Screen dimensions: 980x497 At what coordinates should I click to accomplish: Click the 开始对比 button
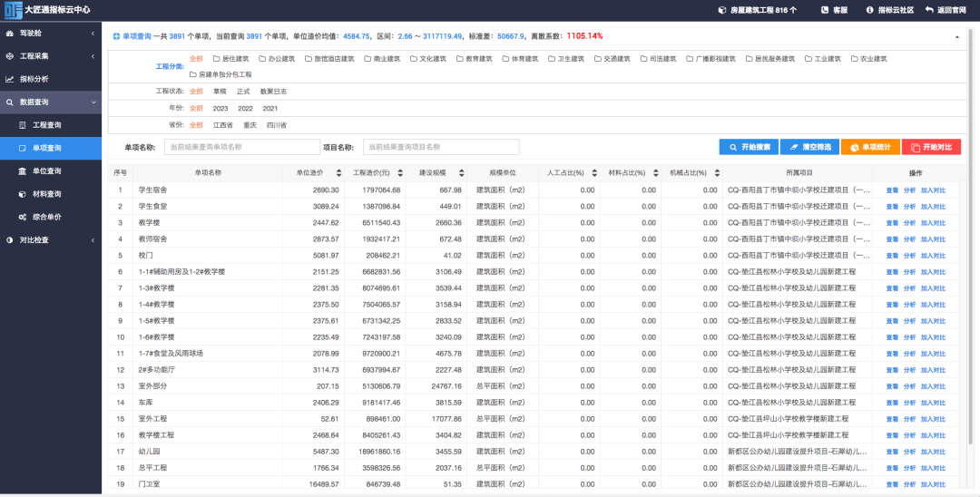tap(931, 147)
